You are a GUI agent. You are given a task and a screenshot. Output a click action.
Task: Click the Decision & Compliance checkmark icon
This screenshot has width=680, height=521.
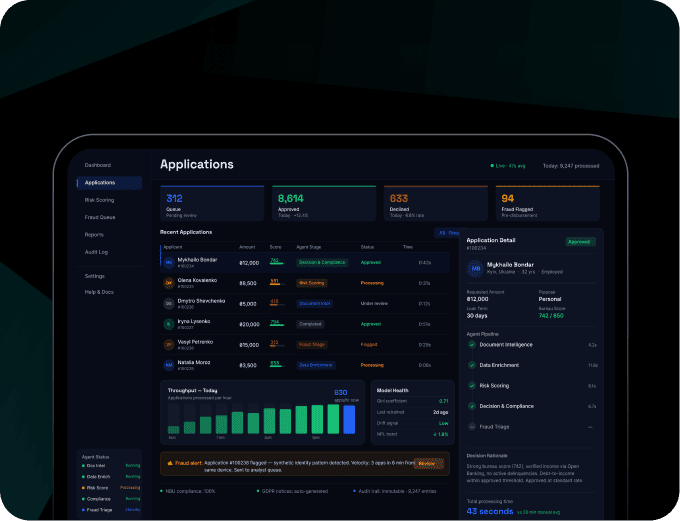tap(472, 406)
